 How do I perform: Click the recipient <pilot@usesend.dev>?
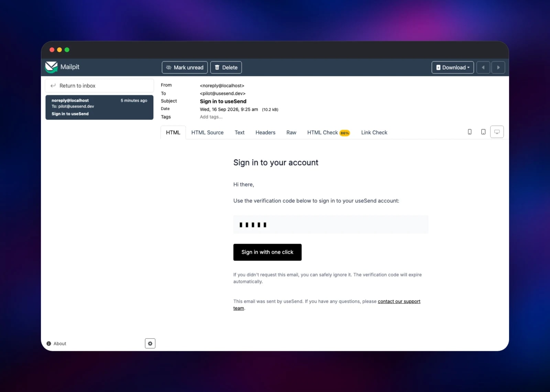[223, 93]
